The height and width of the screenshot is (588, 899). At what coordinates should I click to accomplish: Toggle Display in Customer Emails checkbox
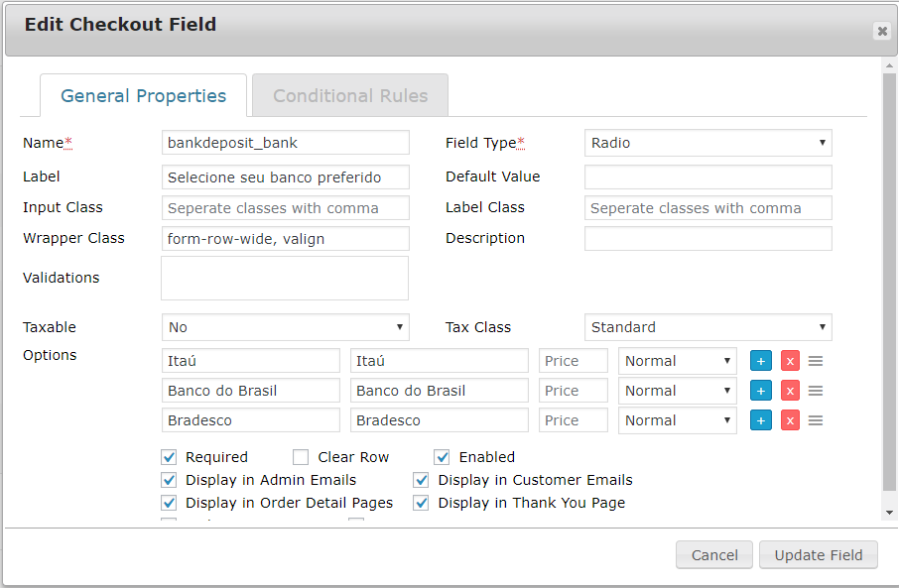tap(422, 480)
